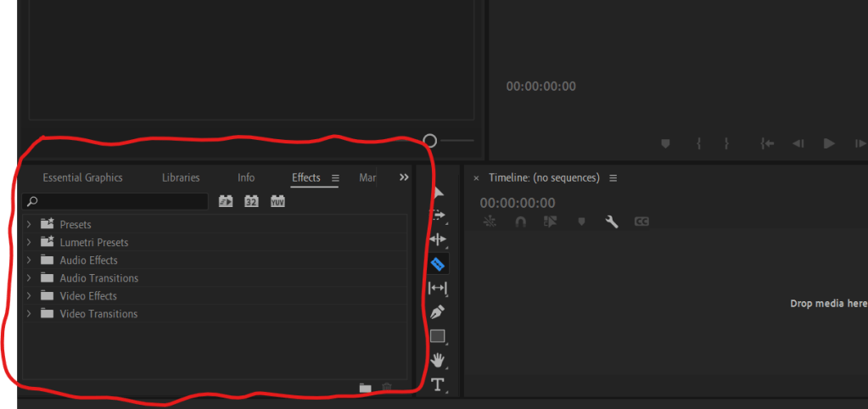Choose the Type tool
Screen dimensions: 868x409
pos(438,384)
